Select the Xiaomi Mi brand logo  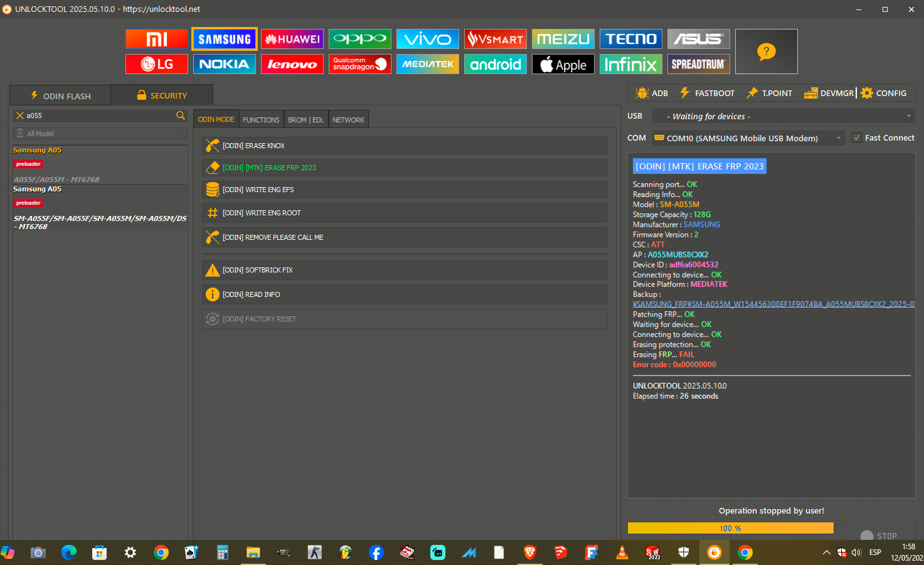pyautogui.click(x=157, y=39)
